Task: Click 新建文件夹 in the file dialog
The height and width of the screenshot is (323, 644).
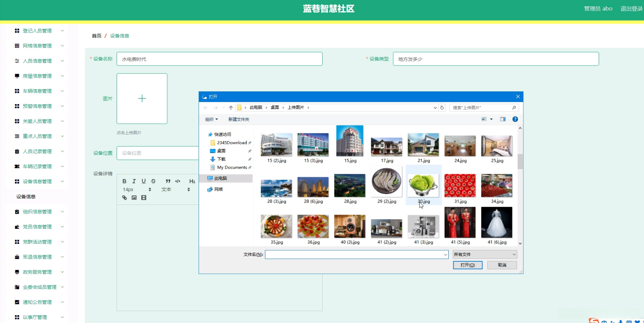Action: [x=239, y=119]
